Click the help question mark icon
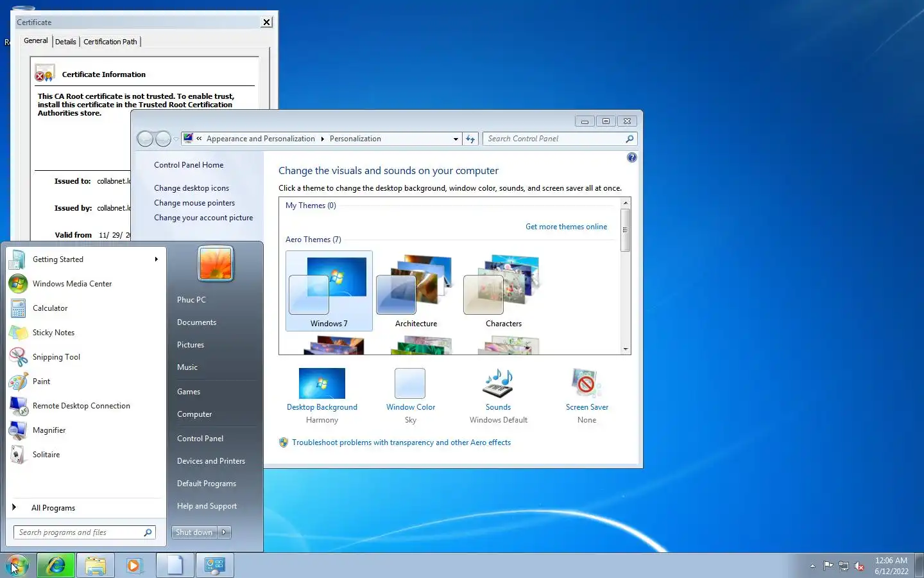Screen dimensions: 924x578 [632, 158]
